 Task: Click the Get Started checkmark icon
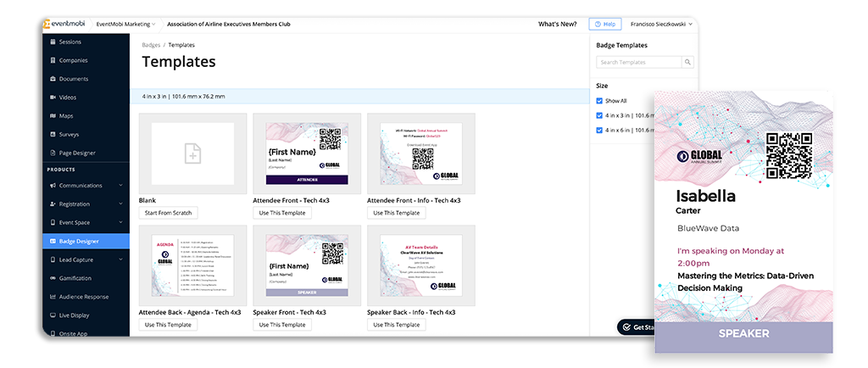626,327
